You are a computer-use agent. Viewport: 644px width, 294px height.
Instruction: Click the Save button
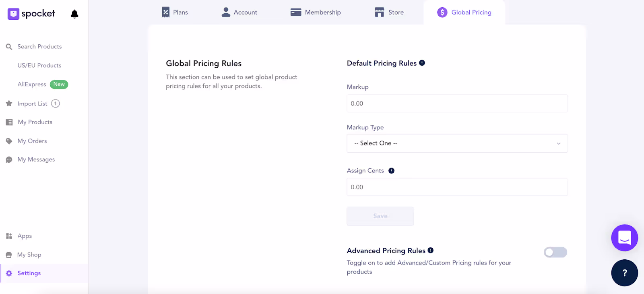click(380, 216)
